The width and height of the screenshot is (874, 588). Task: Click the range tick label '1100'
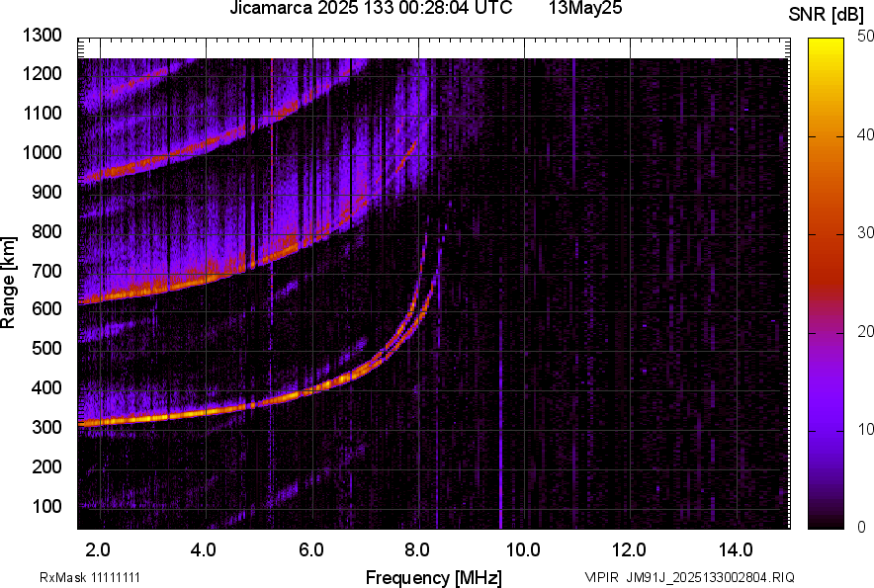point(42,113)
